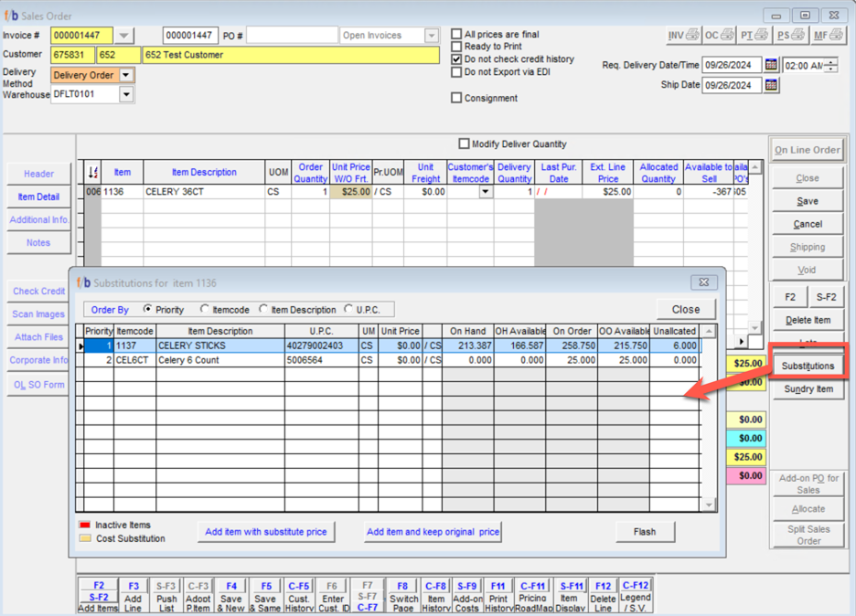Select the Itemcode order-by radio button
This screenshot has height=616, width=856.
coord(206,310)
